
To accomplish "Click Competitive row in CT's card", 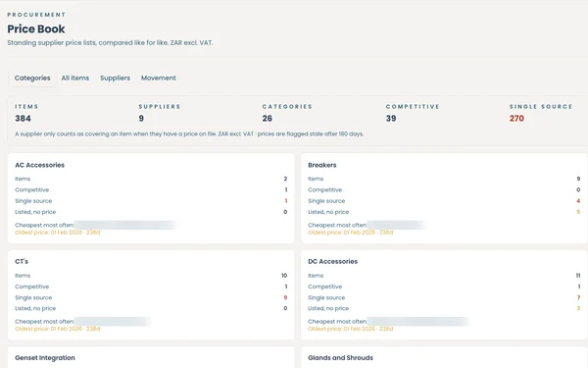I will pos(151,287).
